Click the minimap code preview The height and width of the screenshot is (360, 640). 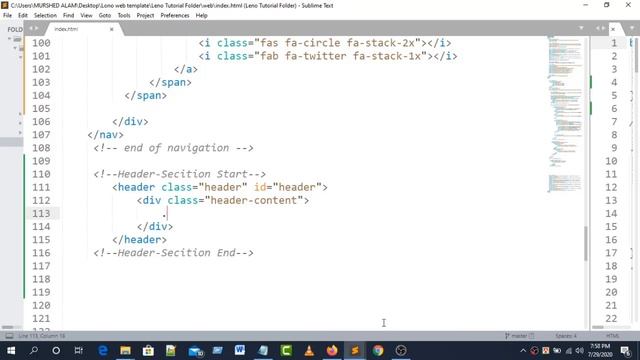coord(565,114)
